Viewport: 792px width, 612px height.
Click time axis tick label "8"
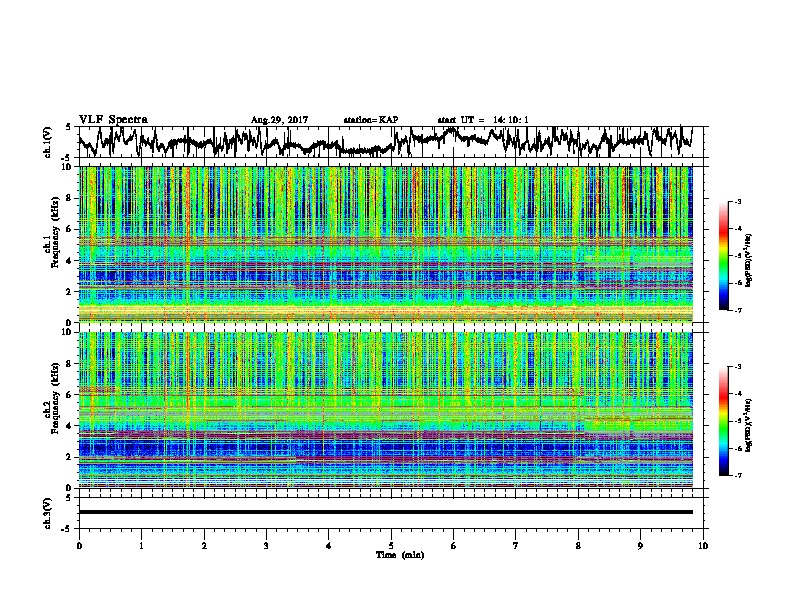click(578, 546)
